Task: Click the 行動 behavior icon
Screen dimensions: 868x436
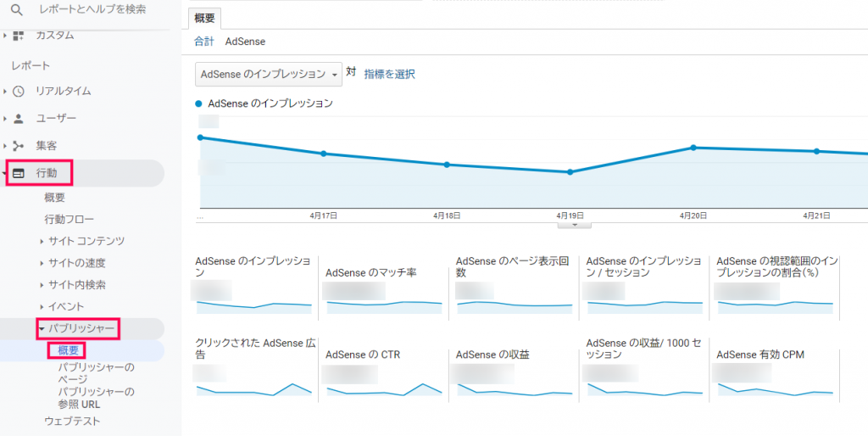Action: click(x=19, y=173)
